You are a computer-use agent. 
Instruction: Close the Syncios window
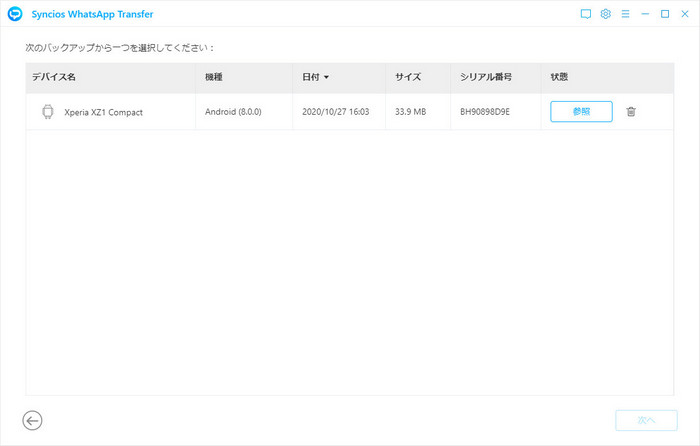tap(685, 14)
